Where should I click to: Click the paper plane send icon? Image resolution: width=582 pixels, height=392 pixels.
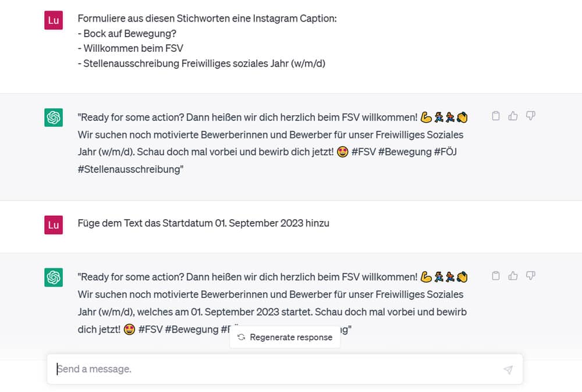click(x=508, y=369)
